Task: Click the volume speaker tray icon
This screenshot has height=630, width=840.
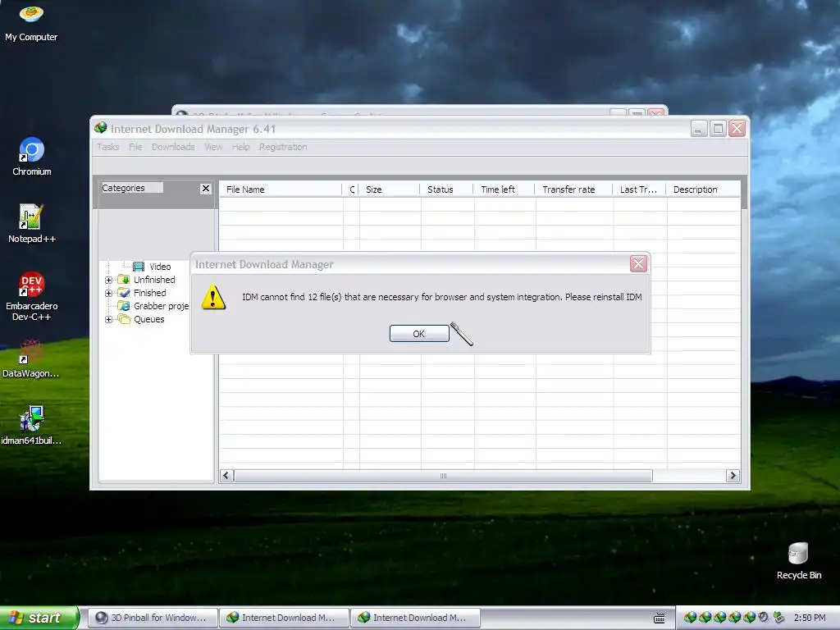Action: coord(764,617)
